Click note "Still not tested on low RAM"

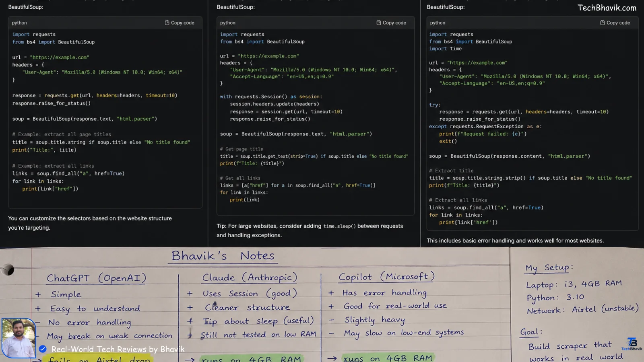click(x=258, y=335)
